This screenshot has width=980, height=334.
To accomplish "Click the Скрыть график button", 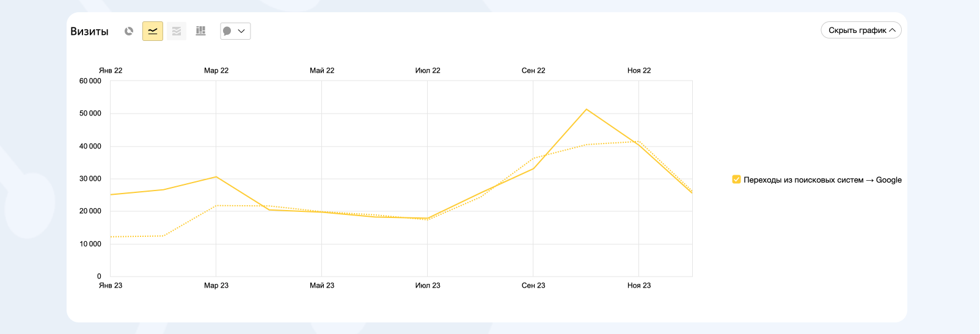I will tap(857, 31).
